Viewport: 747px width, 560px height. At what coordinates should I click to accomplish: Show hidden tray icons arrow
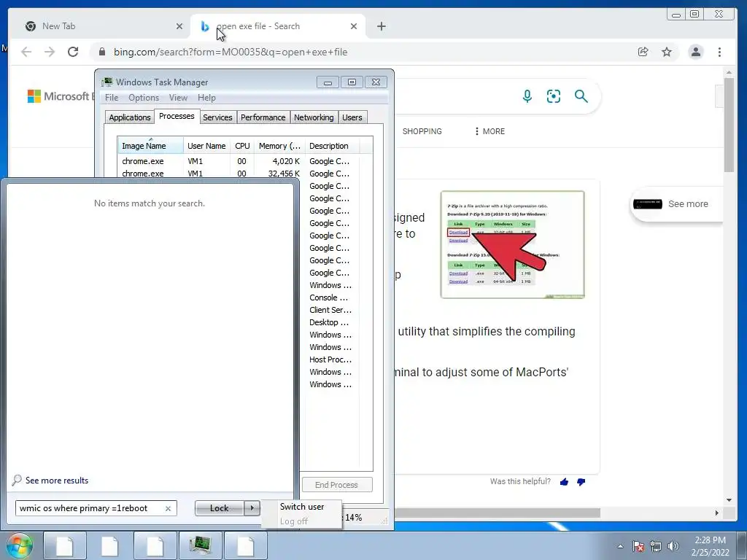tap(620, 546)
